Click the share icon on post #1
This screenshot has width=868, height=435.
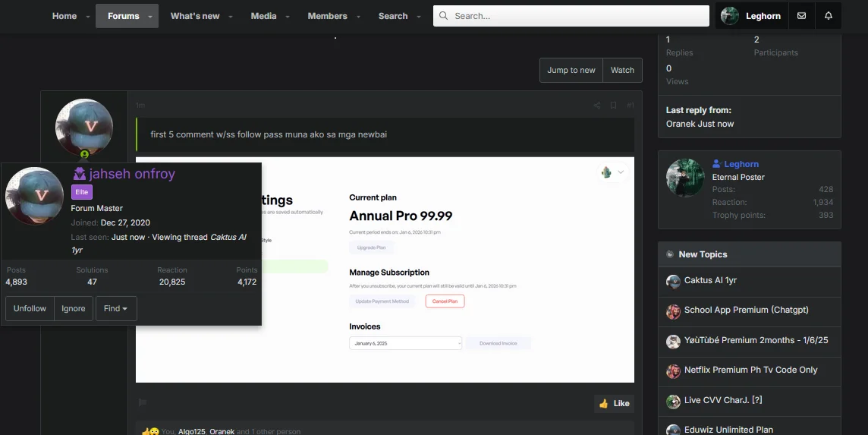click(x=596, y=106)
